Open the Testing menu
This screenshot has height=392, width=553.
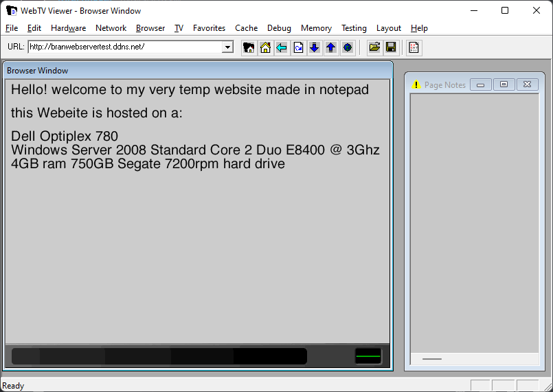(x=354, y=28)
